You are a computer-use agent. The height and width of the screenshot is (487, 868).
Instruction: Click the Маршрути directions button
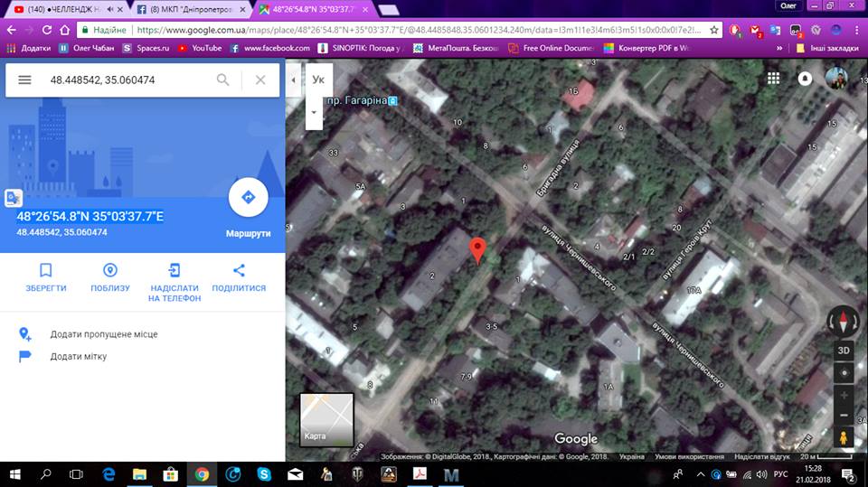[248, 199]
